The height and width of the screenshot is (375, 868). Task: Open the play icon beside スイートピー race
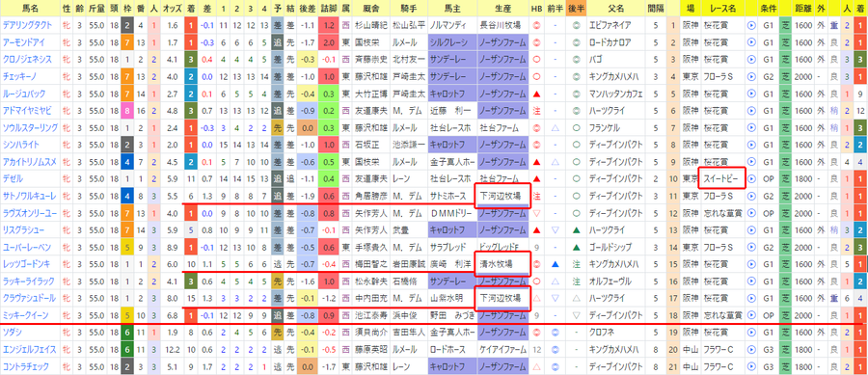click(751, 179)
